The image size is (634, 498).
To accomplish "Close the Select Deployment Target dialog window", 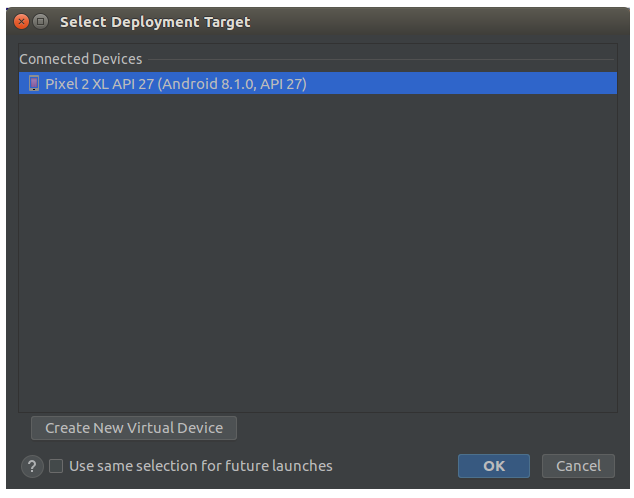I will [21, 21].
